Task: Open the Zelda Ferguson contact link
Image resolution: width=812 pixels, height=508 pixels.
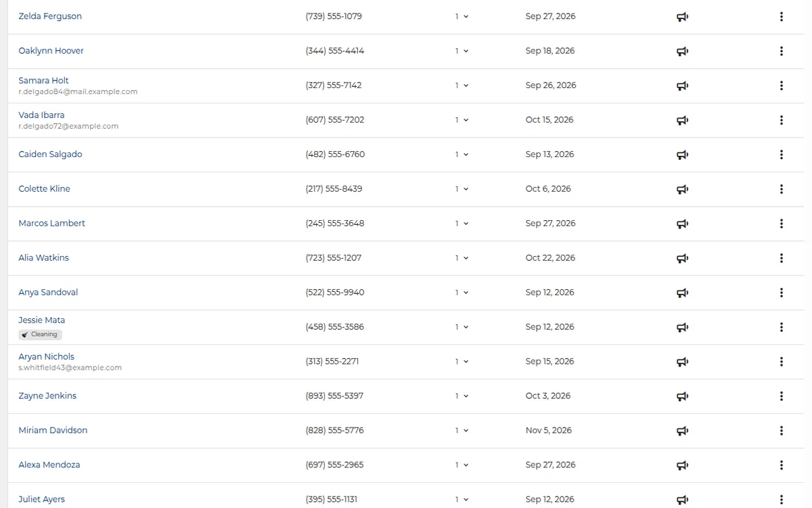Action: 50,16
